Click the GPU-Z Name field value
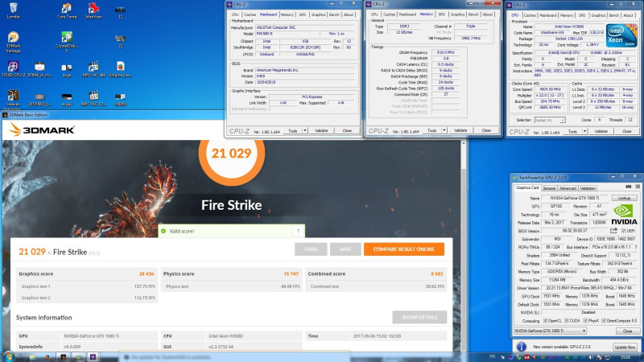The image size is (644, 362). click(574, 198)
